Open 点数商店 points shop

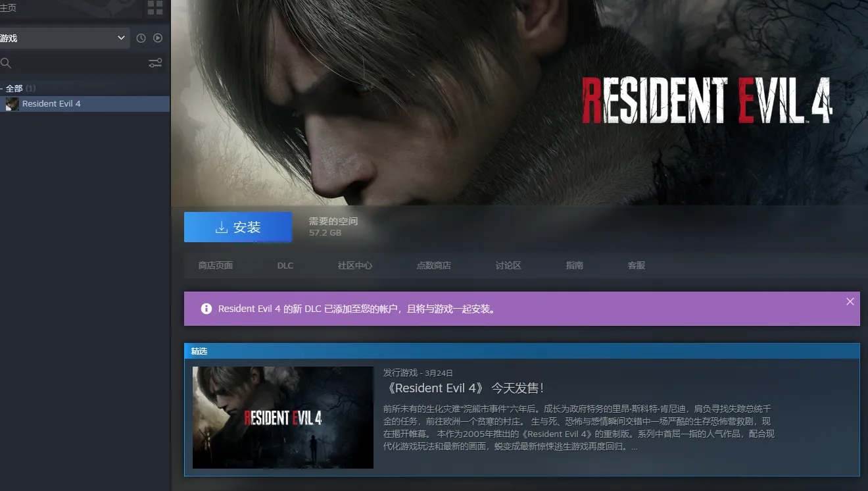tap(434, 265)
